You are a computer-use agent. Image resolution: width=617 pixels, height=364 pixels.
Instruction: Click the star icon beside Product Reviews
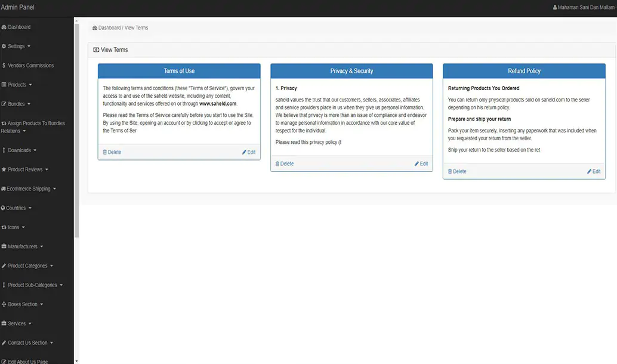click(x=4, y=169)
